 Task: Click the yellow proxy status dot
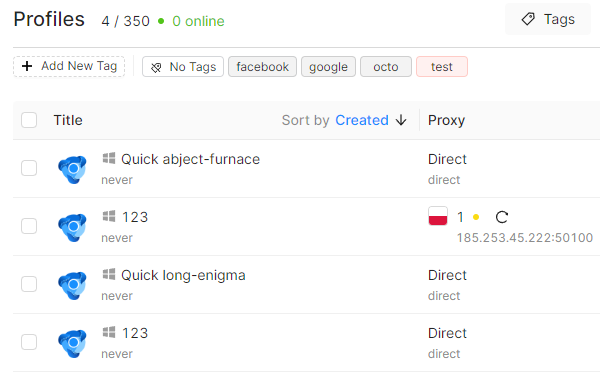pyautogui.click(x=476, y=217)
